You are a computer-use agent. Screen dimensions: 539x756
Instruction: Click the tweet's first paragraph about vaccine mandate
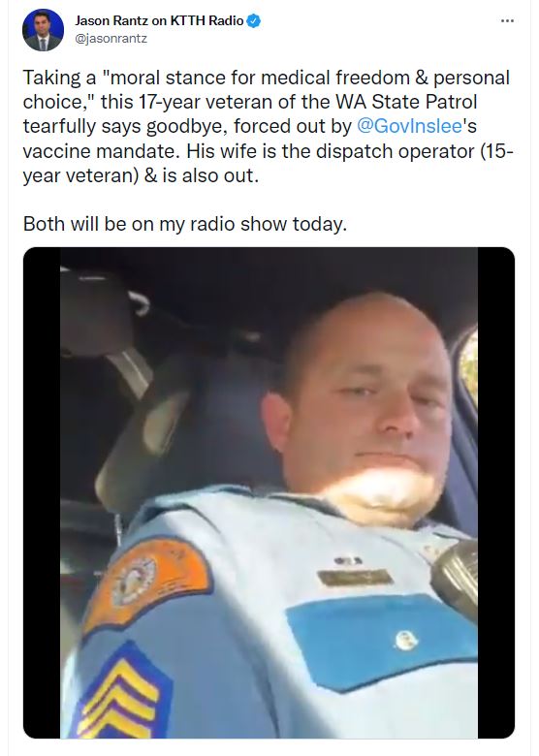(x=269, y=126)
